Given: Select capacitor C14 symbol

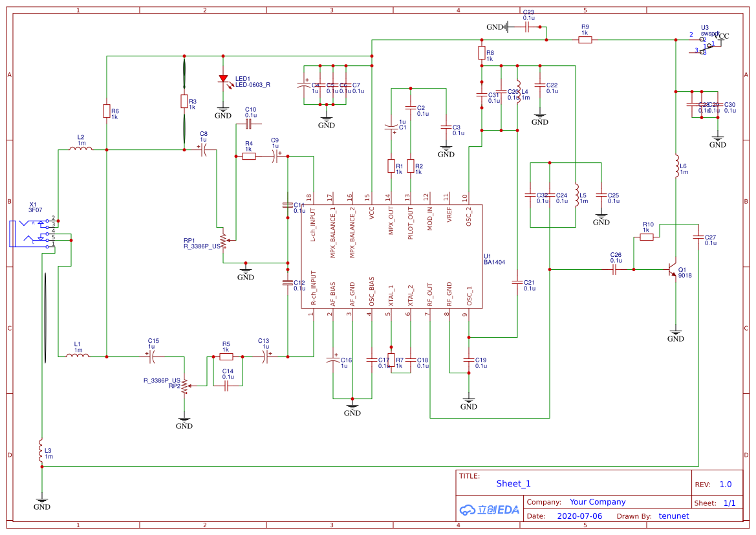Looking at the screenshot, I should tap(226, 386).
